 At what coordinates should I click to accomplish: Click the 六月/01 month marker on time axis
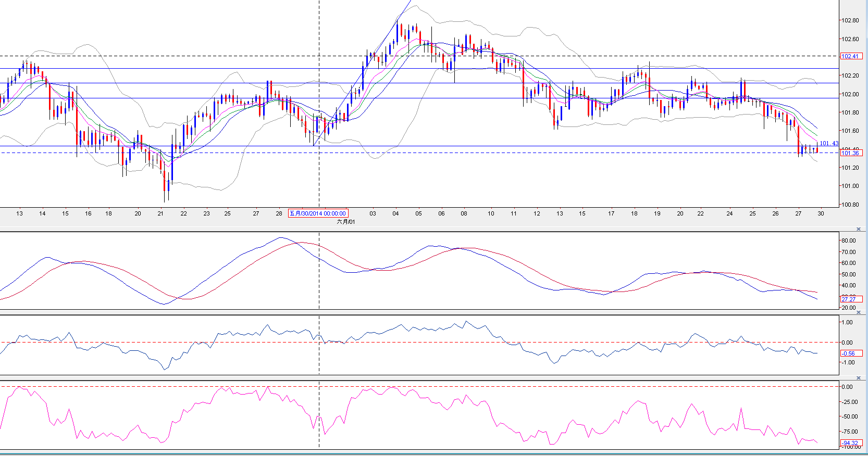[x=346, y=222]
